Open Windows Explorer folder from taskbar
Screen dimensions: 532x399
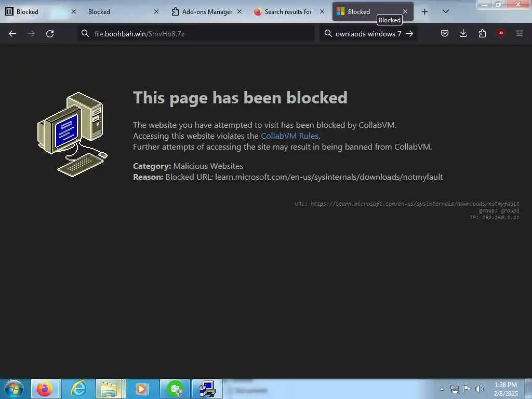(x=109, y=389)
